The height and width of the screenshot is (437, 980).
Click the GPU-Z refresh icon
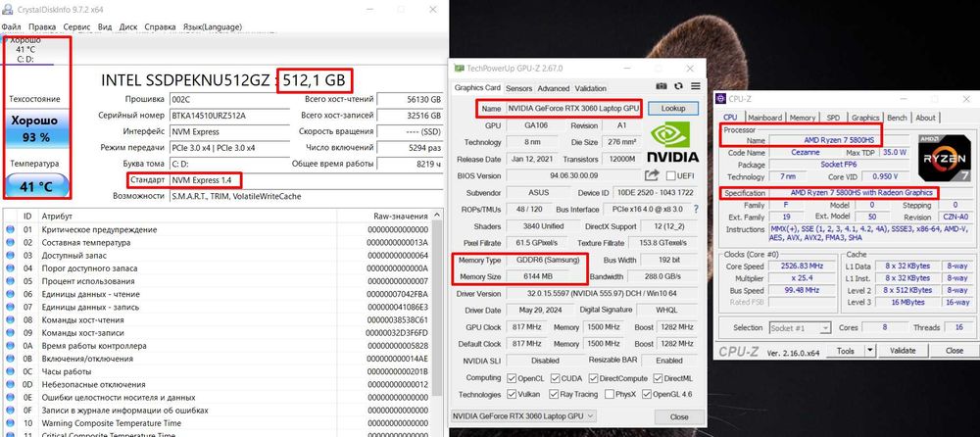pyautogui.click(x=679, y=86)
